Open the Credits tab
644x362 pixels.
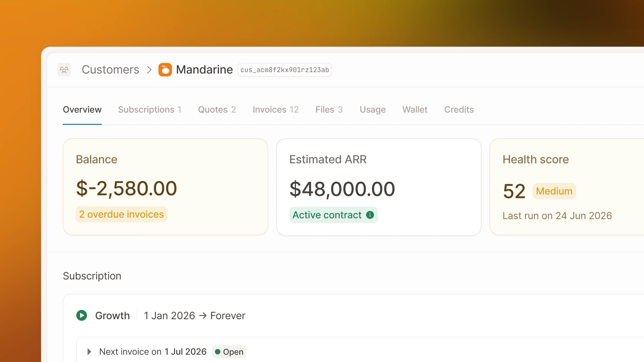click(x=459, y=110)
